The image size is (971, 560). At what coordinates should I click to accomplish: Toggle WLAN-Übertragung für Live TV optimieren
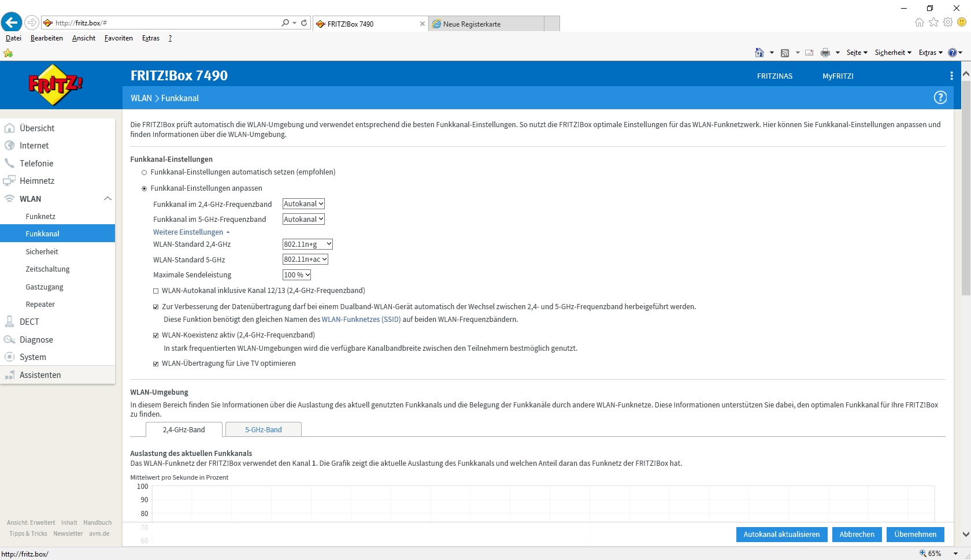coord(156,364)
